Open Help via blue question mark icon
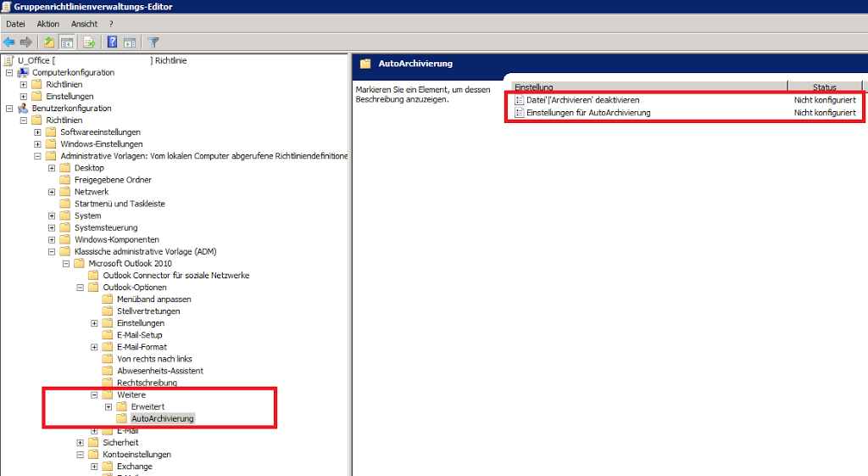This screenshot has height=476, width=868. pyautogui.click(x=112, y=42)
